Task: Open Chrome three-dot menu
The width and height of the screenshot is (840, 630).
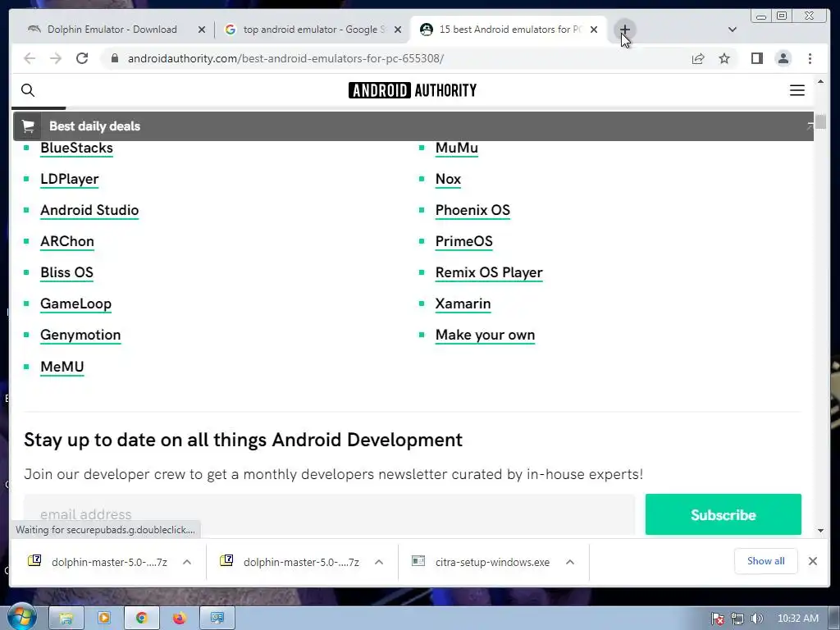Action: point(810,58)
